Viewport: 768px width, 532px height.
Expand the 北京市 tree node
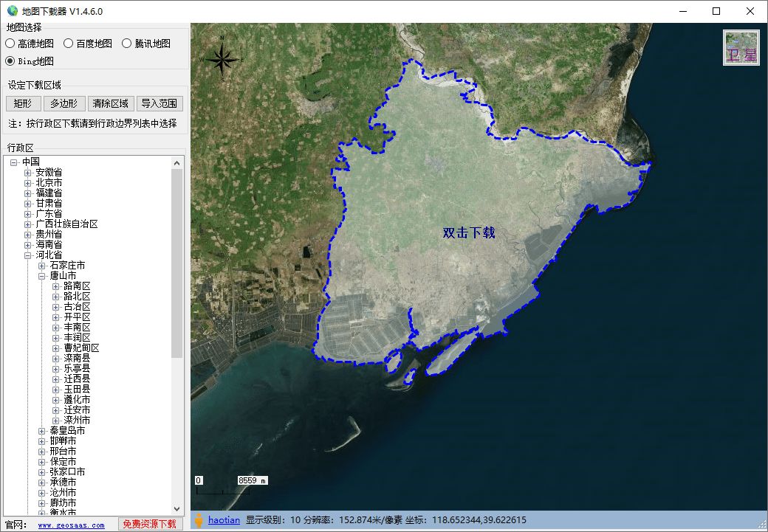point(27,182)
